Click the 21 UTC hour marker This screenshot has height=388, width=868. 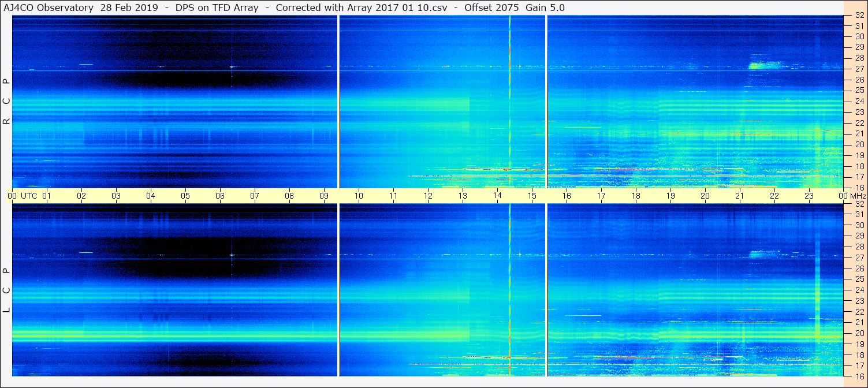point(740,196)
